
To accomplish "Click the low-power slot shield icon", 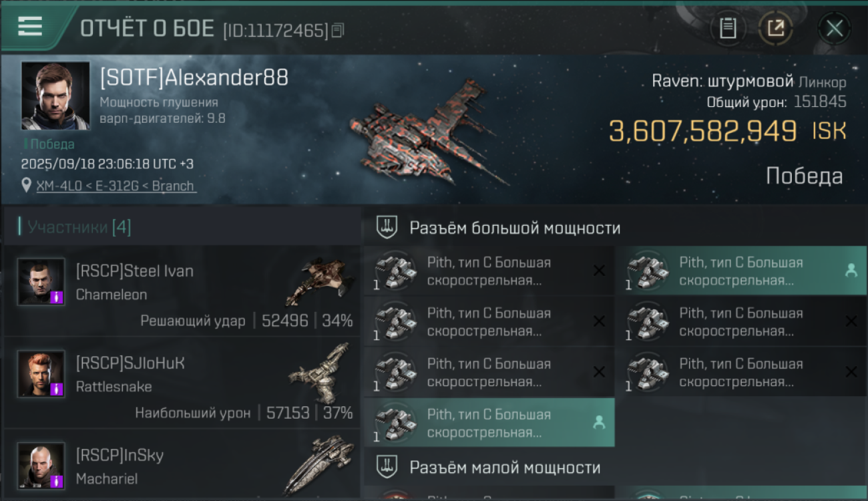I will (x=387, y=466).
